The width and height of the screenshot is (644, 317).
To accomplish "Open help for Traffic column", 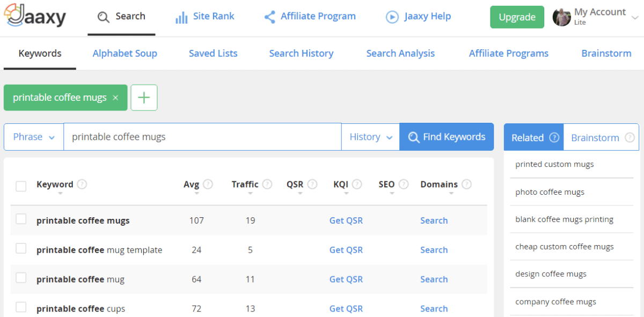I will point(267,184).
